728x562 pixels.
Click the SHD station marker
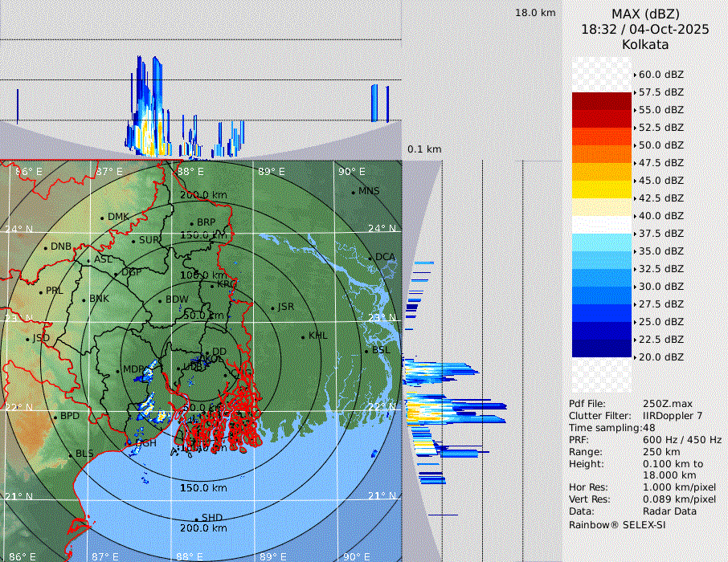[196, 519]
